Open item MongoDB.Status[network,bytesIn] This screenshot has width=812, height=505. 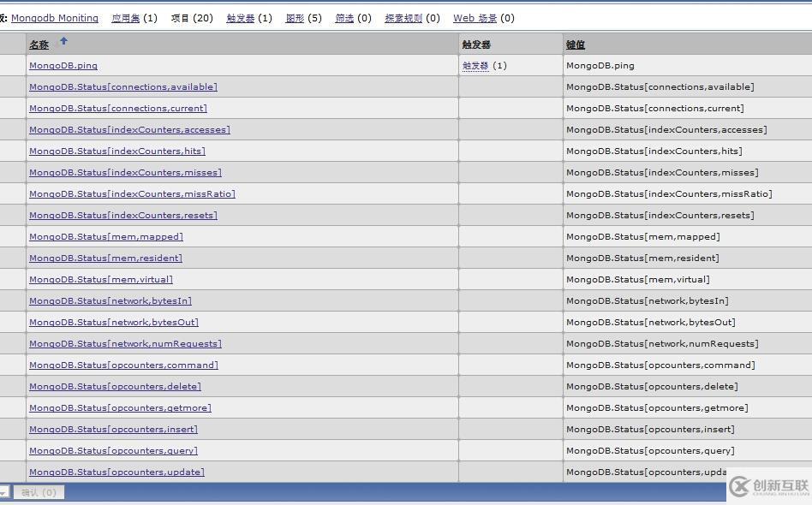[x=110, y=300]
